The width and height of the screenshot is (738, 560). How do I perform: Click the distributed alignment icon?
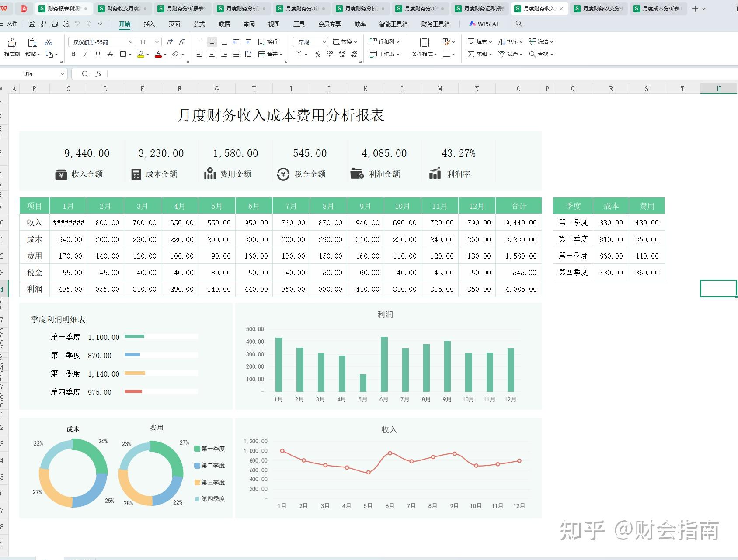coord(248,54)
